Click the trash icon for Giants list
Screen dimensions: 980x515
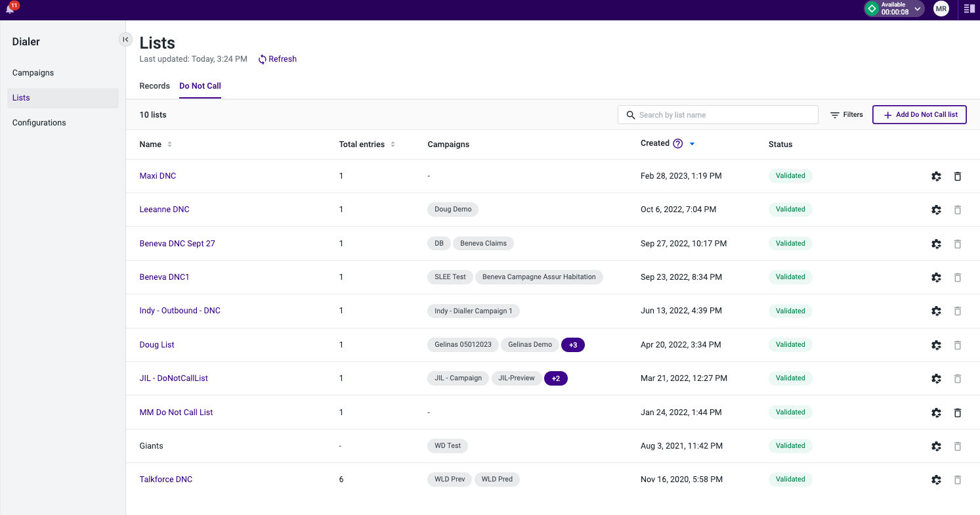[x=958, y=446]
